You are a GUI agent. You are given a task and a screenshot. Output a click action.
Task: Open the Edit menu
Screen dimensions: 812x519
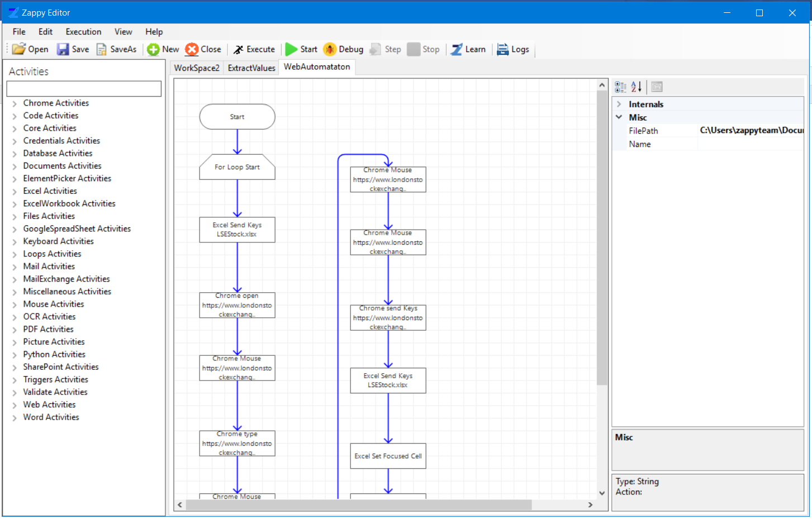45,32
